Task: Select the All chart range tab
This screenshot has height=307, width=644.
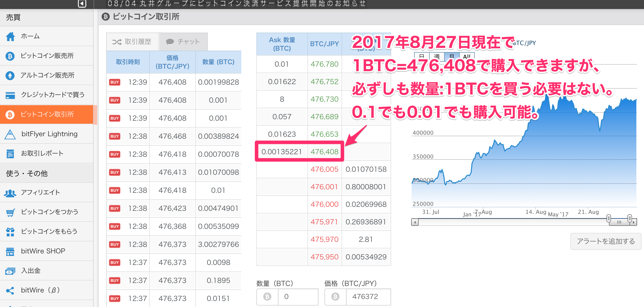Action: (467, 57)
